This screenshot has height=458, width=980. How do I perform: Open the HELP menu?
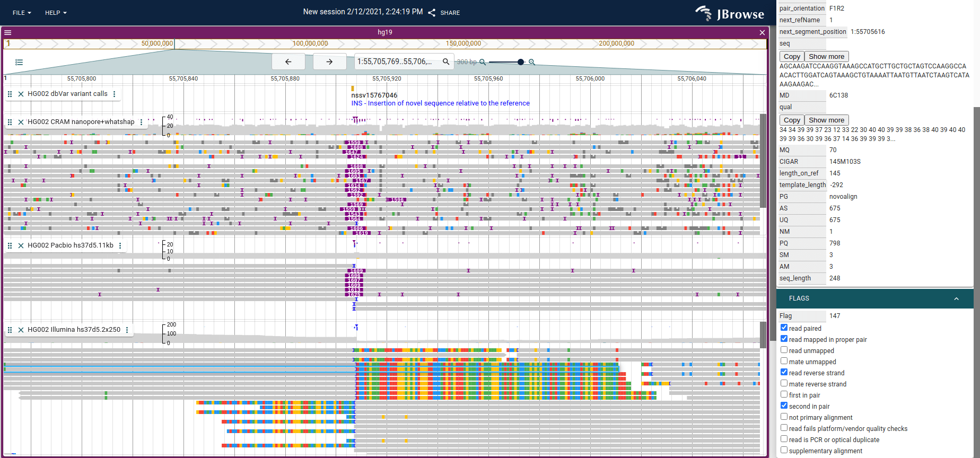(x=56, y=13)
